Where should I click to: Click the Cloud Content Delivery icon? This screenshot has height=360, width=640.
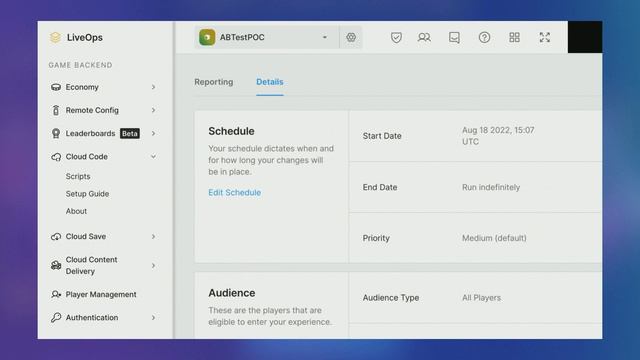click(56, 265)
